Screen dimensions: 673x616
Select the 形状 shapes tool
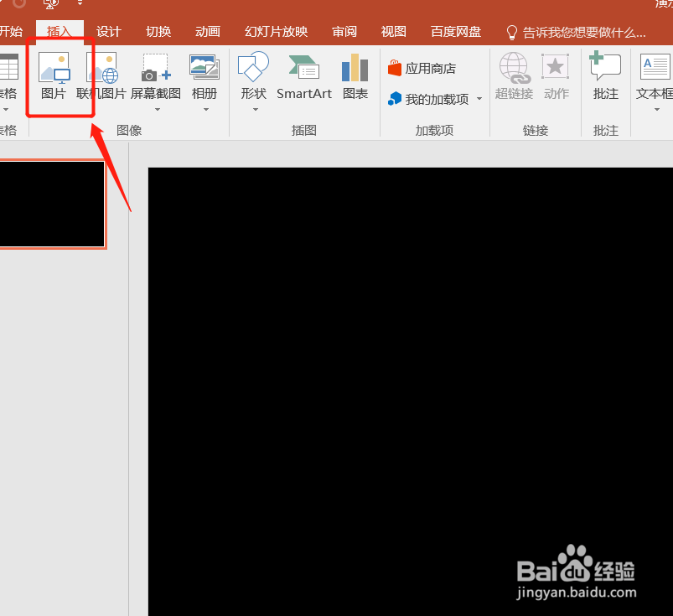click(253, 75)
